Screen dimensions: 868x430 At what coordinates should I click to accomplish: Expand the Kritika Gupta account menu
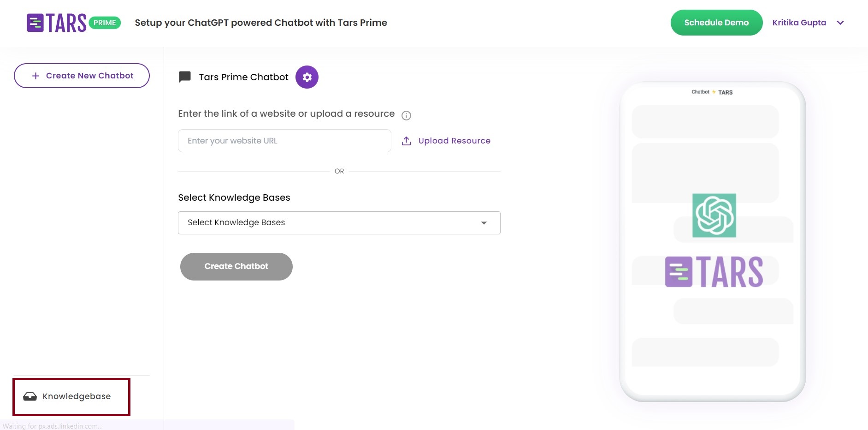840,23
